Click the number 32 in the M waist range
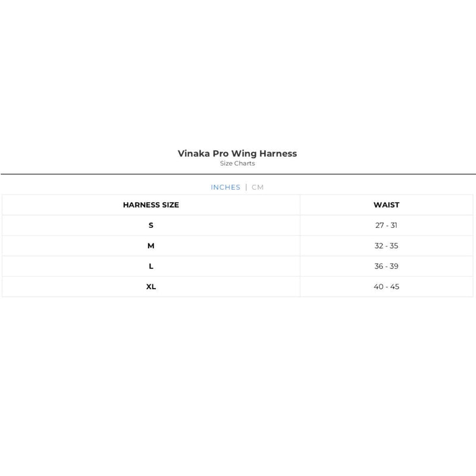Screen dimensions: 476x476 coord(379,246)
